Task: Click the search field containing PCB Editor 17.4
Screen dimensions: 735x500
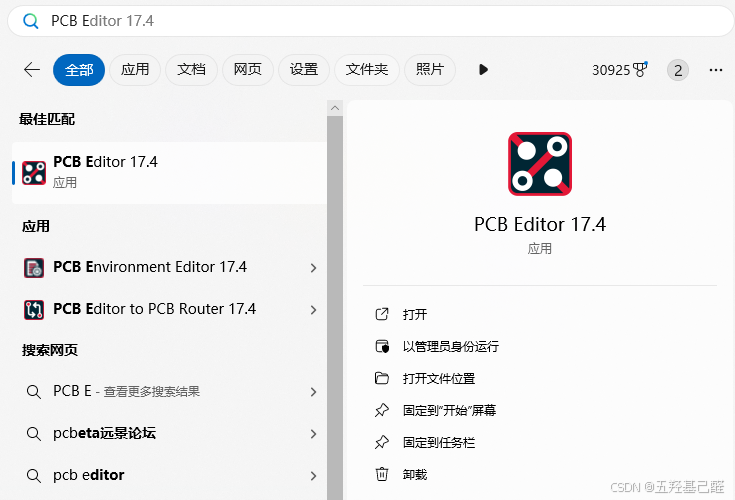Action: (x=370, y=21)
